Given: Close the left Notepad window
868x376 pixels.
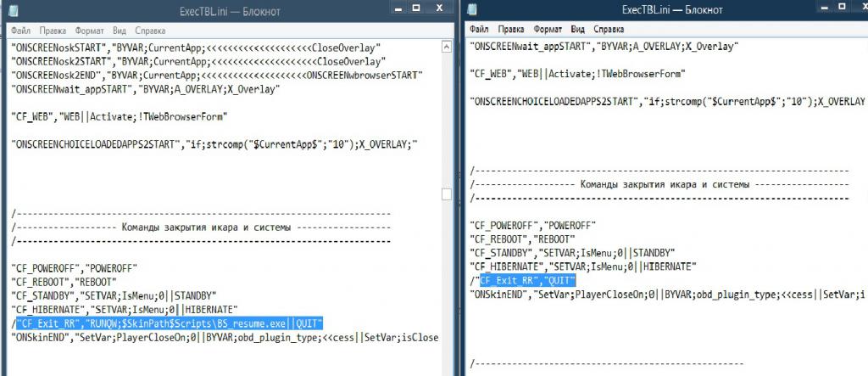Looking at the screenshot, I should tap(441, 8).
